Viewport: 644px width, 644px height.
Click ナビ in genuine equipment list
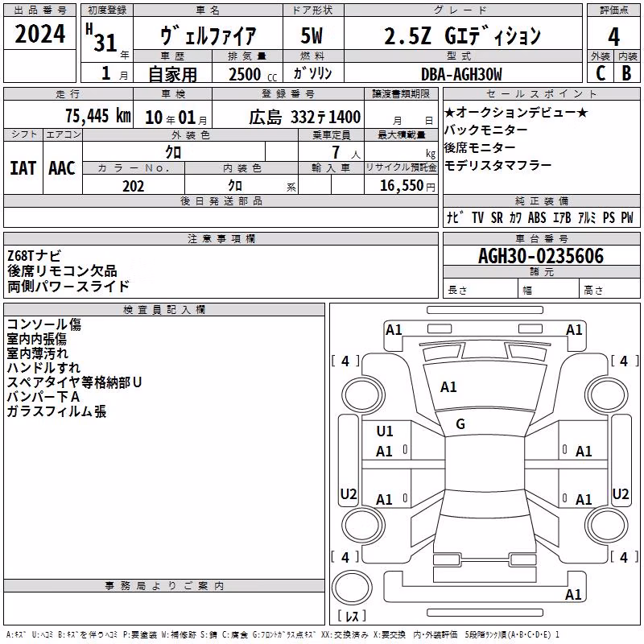(455, 217)
